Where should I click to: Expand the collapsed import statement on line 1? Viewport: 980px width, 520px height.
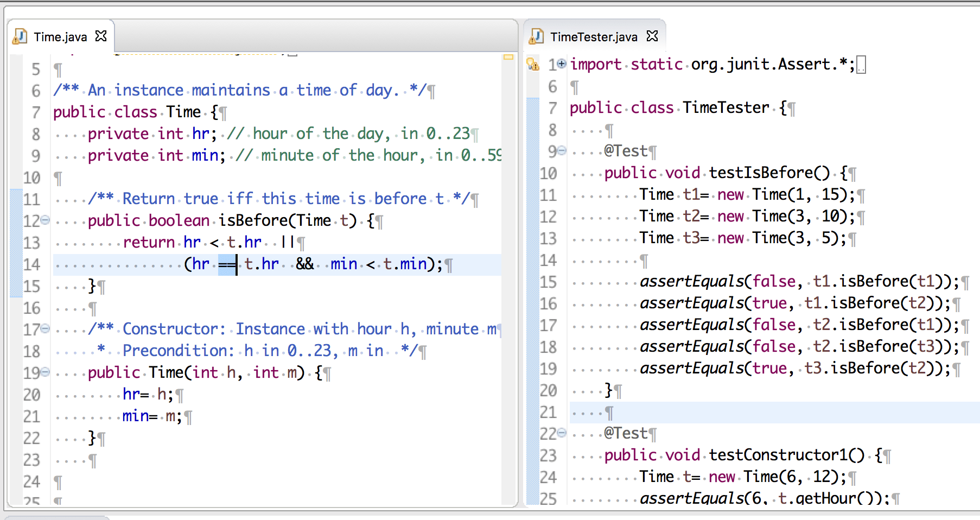coord(562,64)
